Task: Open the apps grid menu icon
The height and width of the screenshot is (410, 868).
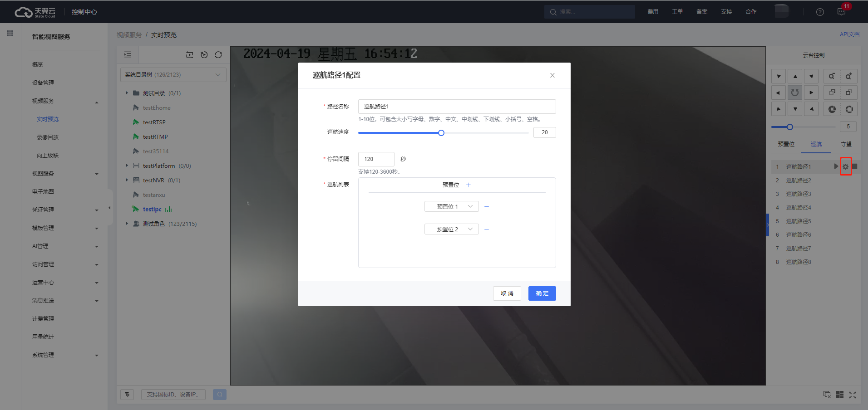Action: (x=10, y=33)
